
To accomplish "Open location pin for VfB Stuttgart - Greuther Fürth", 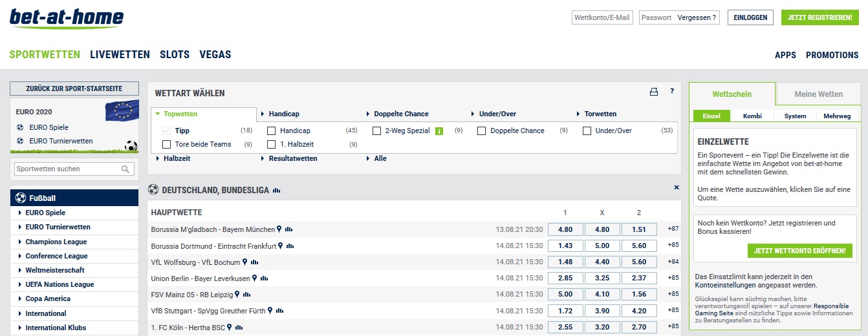I will point(270,311).
